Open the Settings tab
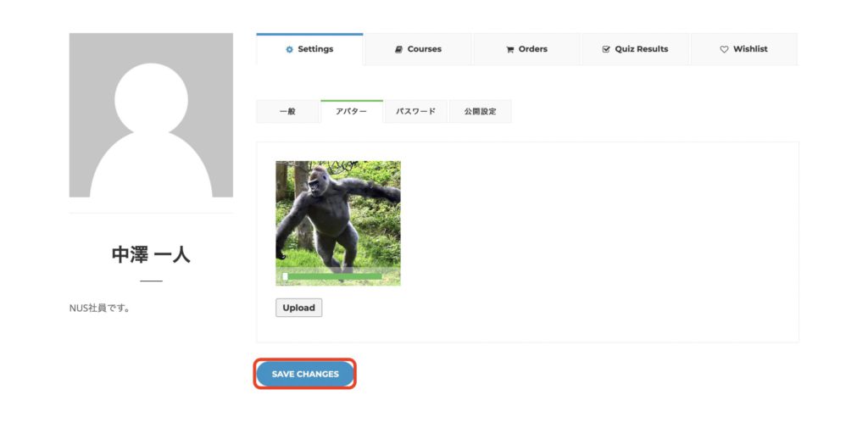Screen dimensions: 868x445 point(309,49)
